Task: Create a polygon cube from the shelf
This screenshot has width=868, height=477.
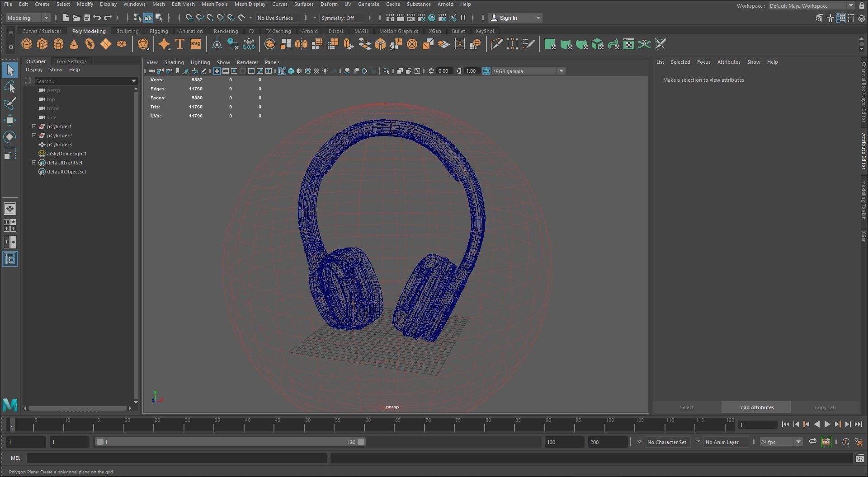Action: 42,44
